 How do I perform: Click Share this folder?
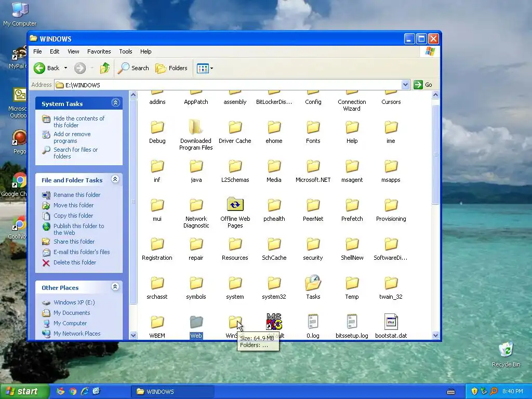click(74, 242)
